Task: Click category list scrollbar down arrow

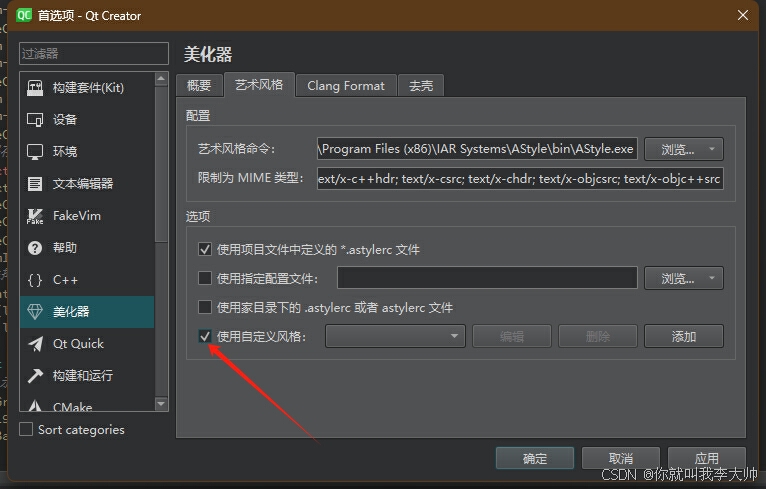Action: [161, 404]
